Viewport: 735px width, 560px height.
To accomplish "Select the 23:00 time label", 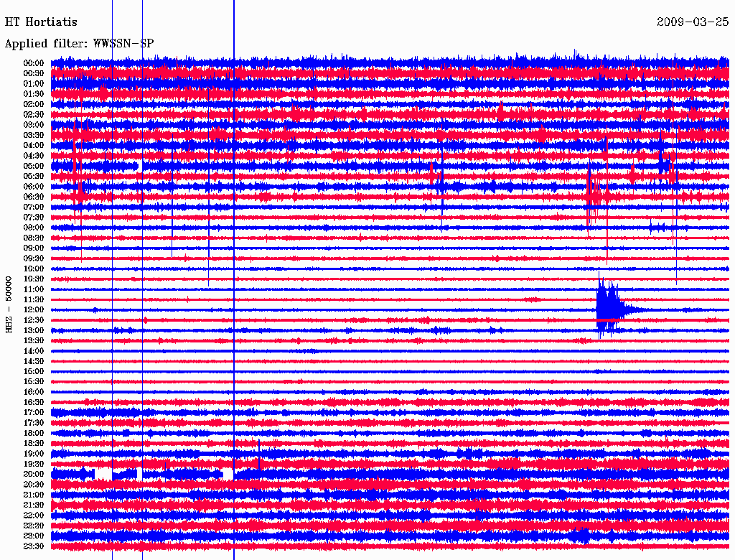I will [34, 536].
